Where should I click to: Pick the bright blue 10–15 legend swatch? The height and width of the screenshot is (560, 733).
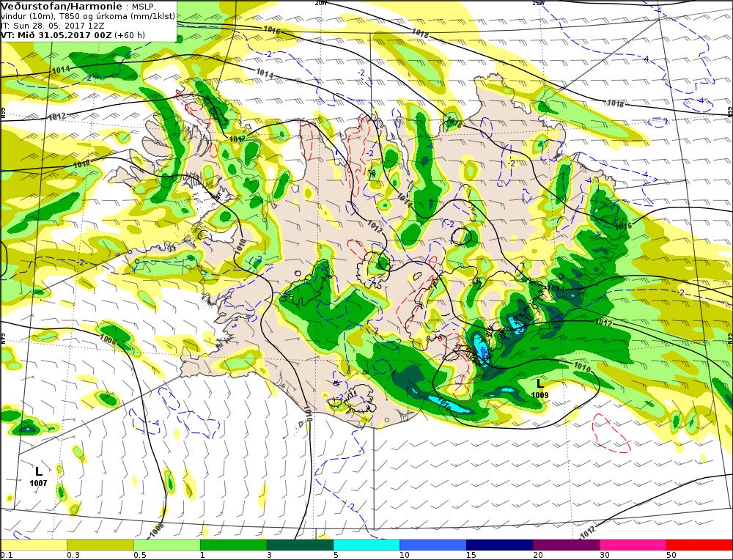click(433, 545)
